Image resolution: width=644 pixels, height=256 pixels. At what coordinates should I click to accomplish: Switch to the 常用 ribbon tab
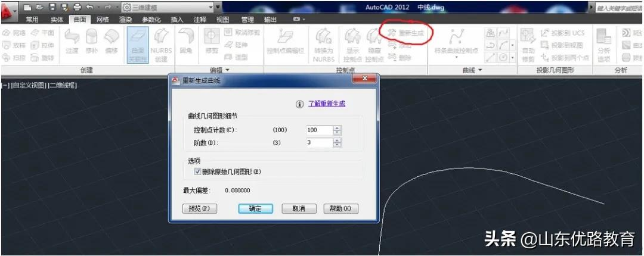click(x=32, y=19)
